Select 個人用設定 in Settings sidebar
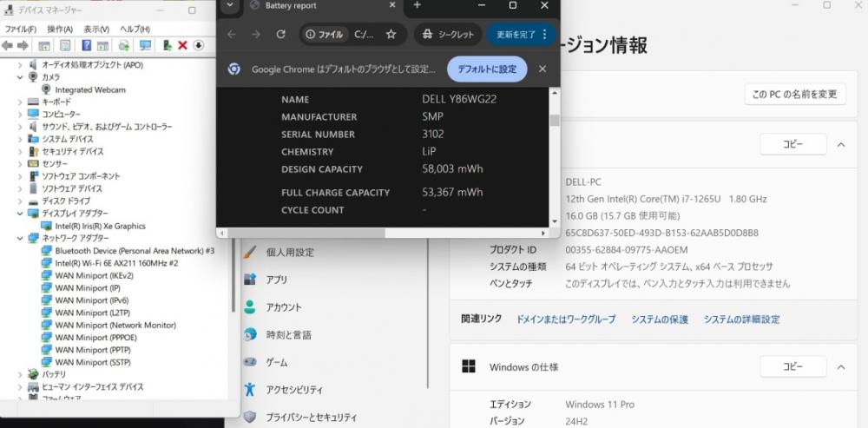This screenshot has width=868, height=428. point(290,253)
